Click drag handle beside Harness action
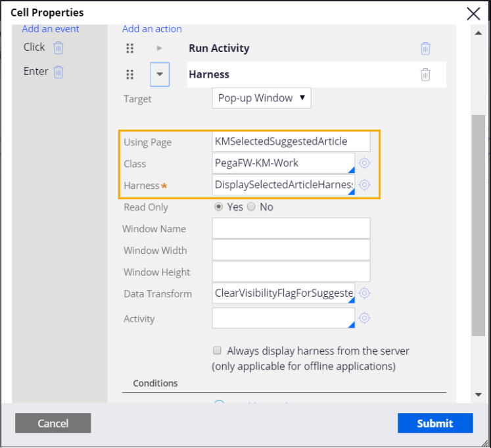The width and height of the screenshot is (491, 448). coord(130,74)
